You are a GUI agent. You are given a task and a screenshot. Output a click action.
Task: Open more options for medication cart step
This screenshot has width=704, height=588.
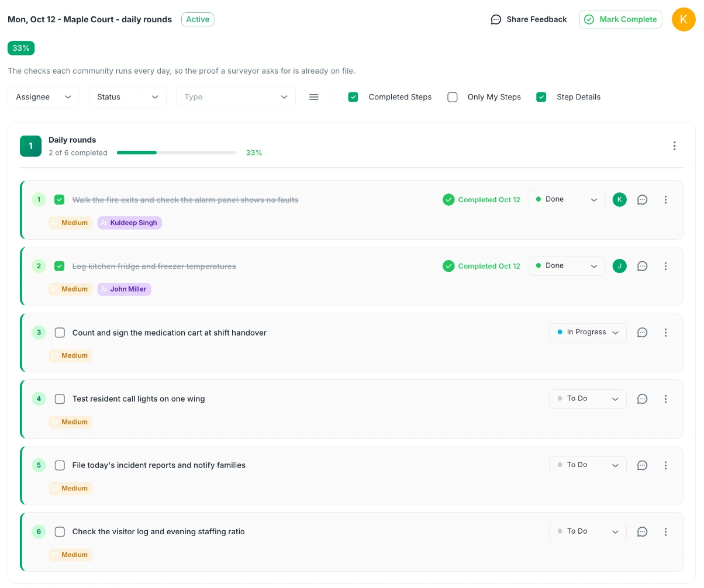(x=665, y=333)
